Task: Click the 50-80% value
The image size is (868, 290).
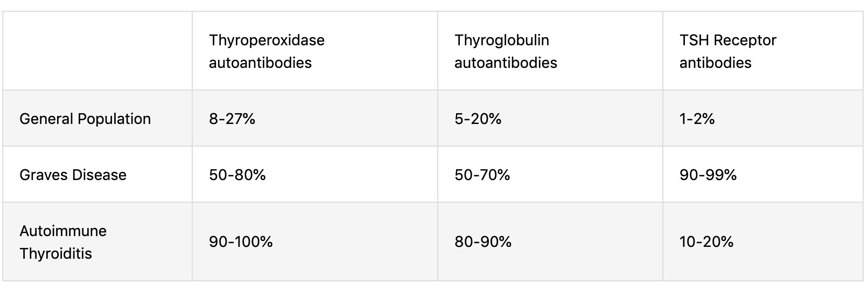Action: (237, 175)
